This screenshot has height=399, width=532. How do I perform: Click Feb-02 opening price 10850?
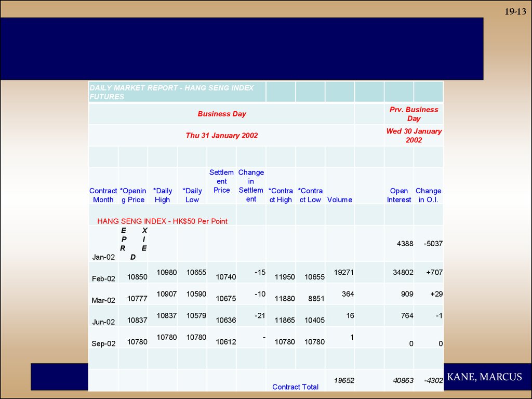[x=137, y=277]
